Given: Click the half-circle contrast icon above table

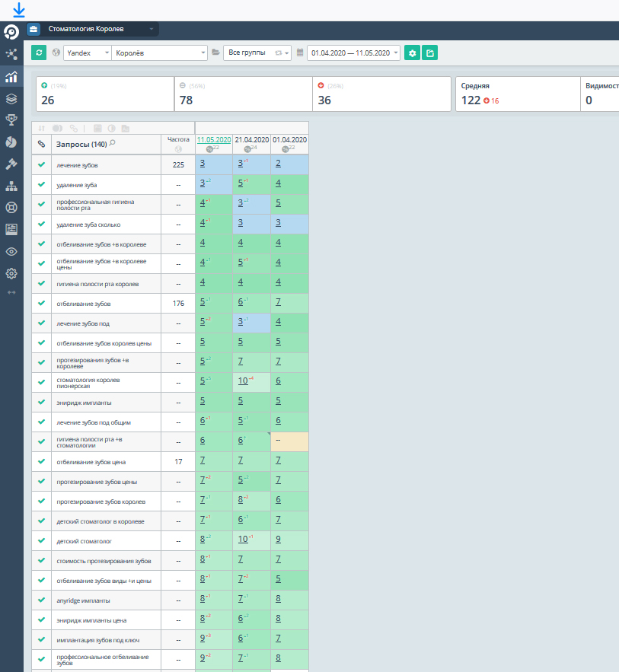Looking at the screenshot, I should coord(111,128).
